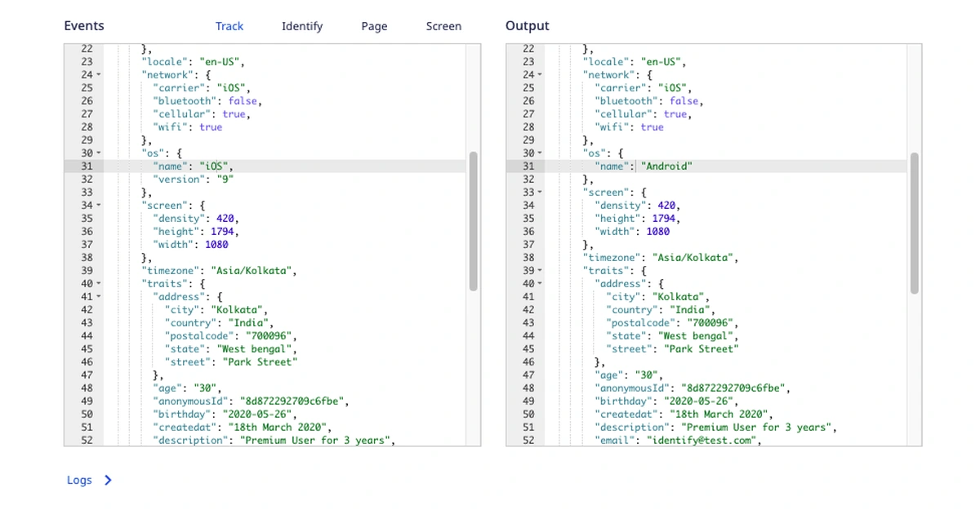
Task: Fold the "address" object in Output editor
Action: point(540,284)
